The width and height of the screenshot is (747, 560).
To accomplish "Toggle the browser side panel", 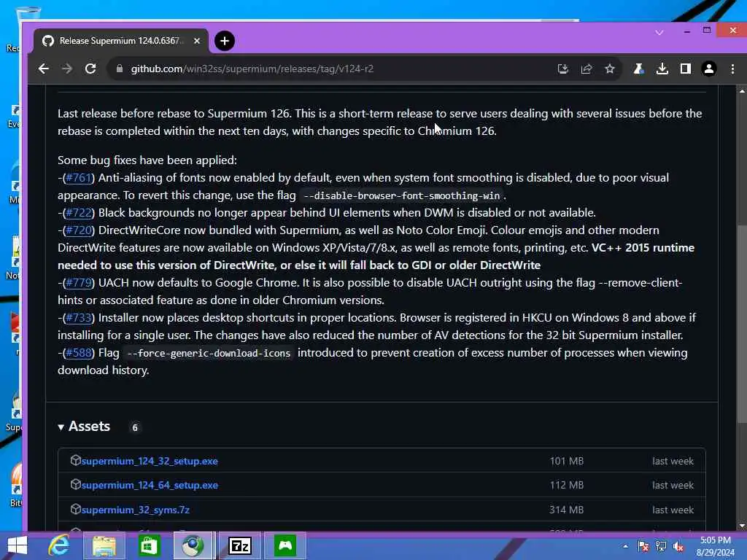I will tap(686, 69).
